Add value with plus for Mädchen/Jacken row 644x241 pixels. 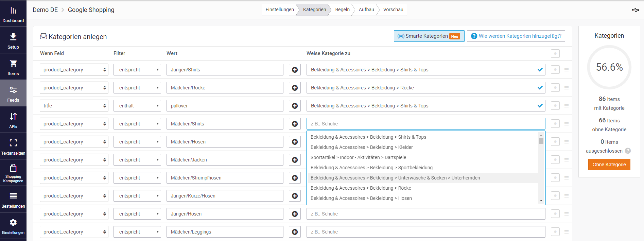[295, 160]
